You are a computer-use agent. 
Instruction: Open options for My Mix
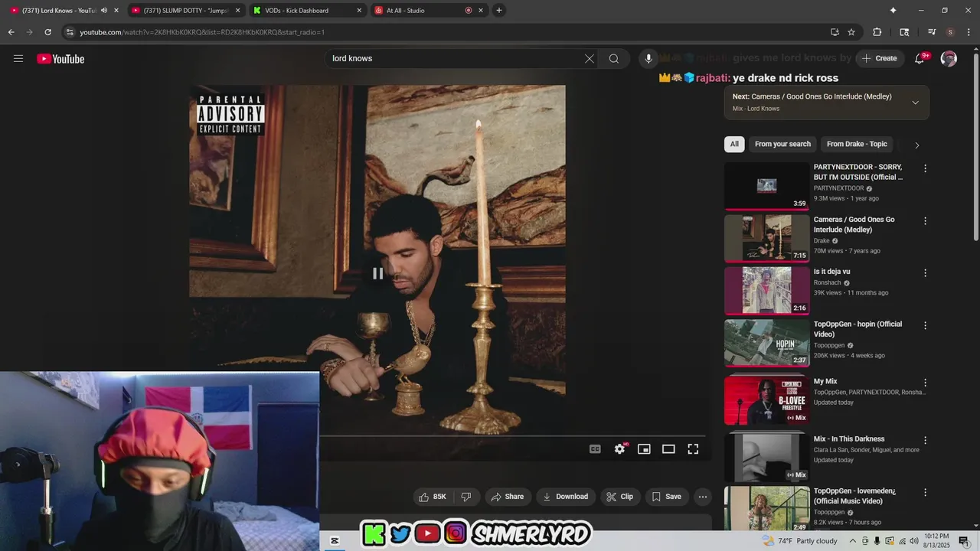[x=925, y=383]
